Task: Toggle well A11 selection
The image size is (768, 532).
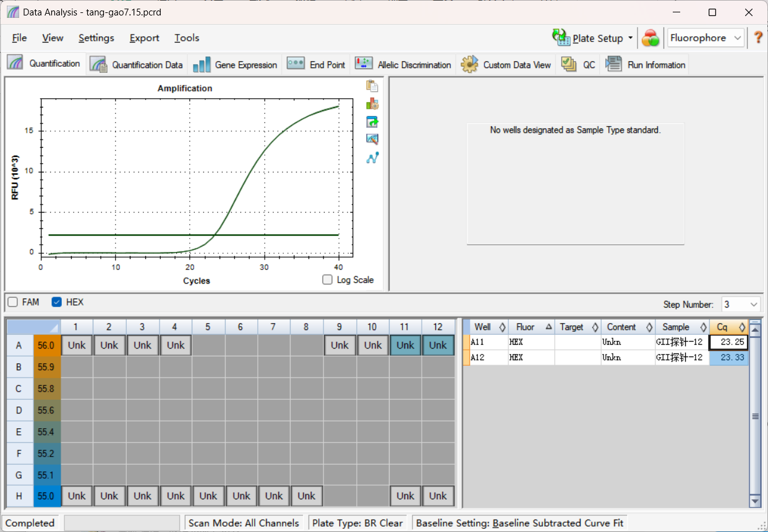Action: [x=405, y=345]
